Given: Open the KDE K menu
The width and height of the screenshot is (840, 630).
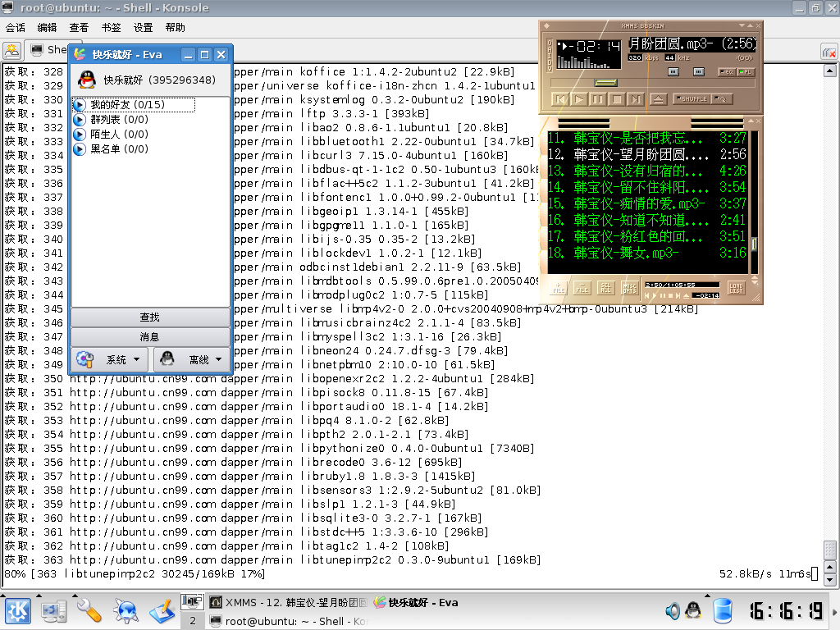Looking at the screenshot, I should (18, 611).
